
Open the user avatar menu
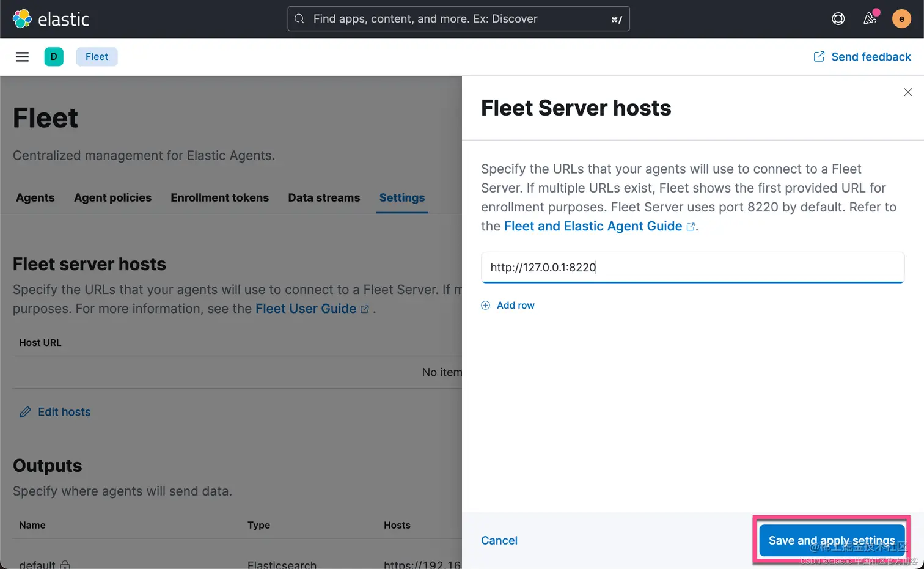point(901,19)
